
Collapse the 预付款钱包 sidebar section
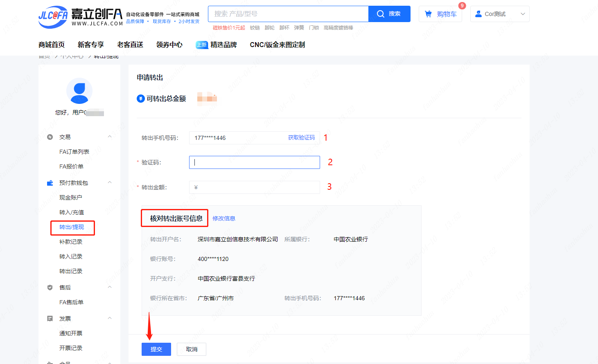tap(110, 182)
